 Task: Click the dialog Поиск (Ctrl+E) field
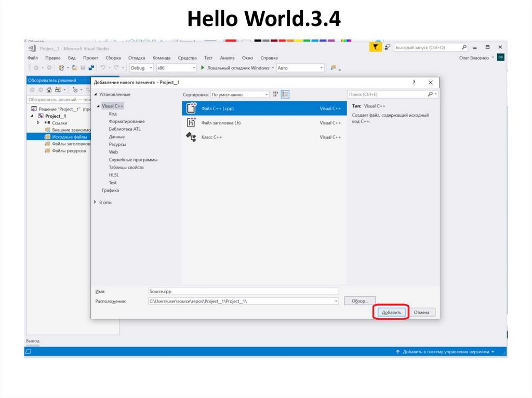tap(388, 94)
